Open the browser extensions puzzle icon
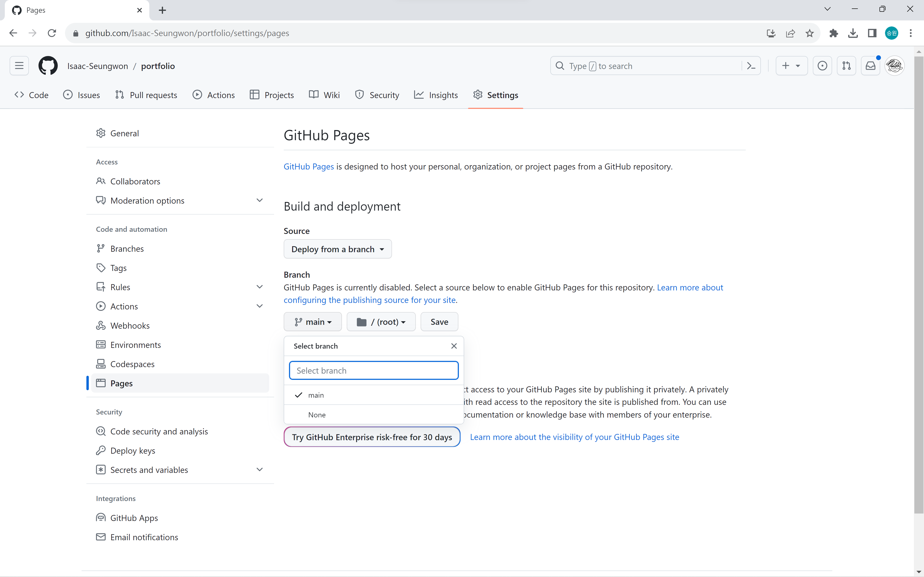Viewport: 924px width, 577px height. coord(834,33)
